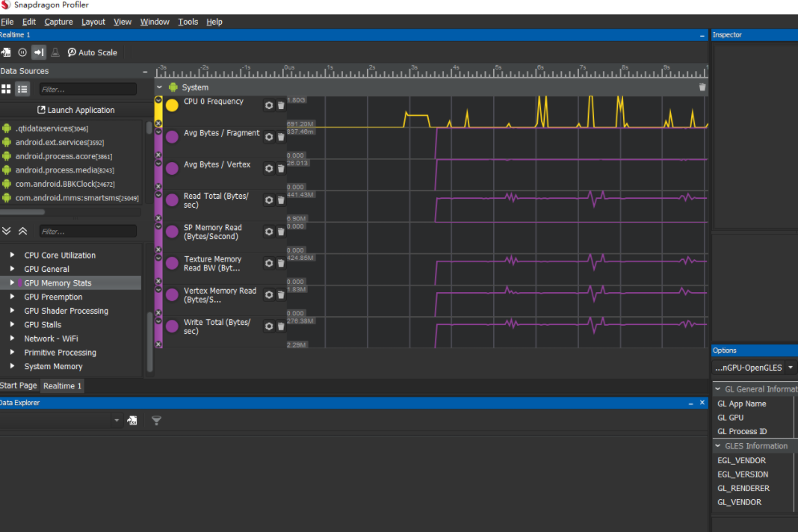Screen dimensions: 798x532
Task: Switch Data Sources to grid view
Action: (x=6, y=89)
